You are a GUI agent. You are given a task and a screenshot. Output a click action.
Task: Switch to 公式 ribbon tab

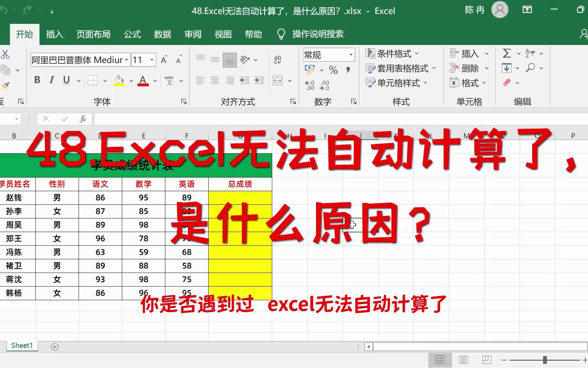(132, 34)
